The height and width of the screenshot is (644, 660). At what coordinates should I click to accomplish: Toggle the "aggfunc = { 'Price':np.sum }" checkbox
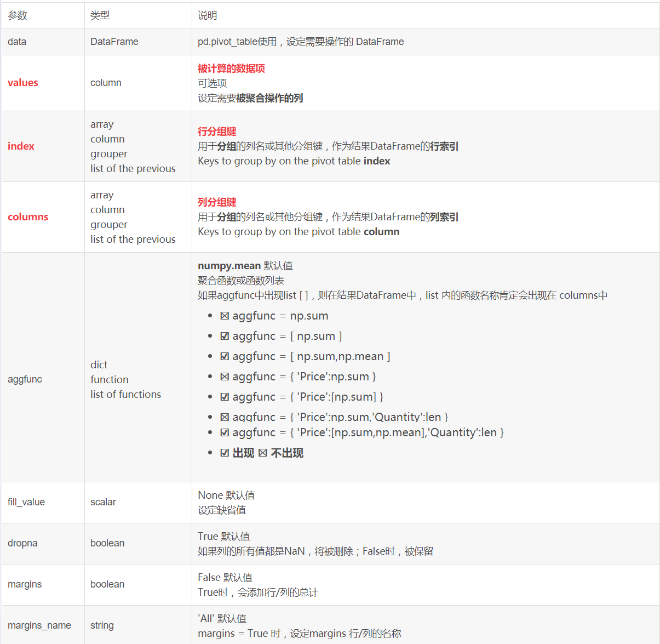(x=225, y=376)
